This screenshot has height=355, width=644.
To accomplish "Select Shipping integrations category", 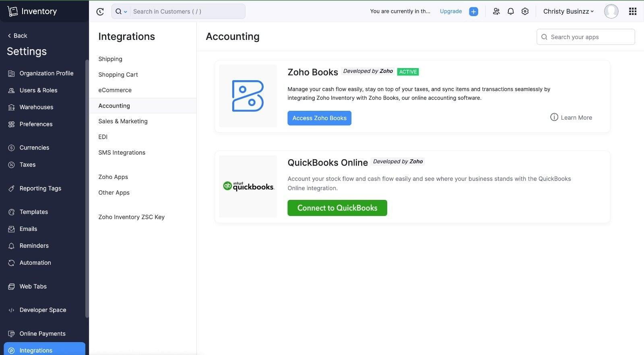I will point(110,59).
